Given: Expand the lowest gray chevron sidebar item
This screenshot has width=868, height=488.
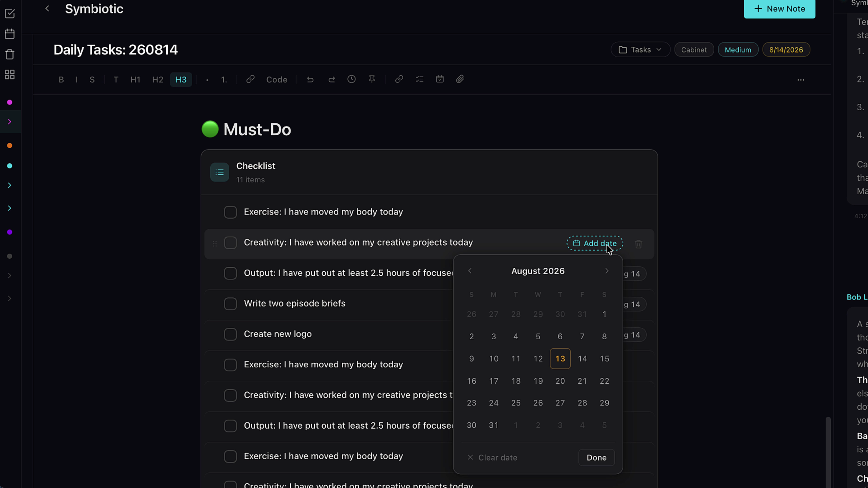Looking at the screenshot, I should (x=10, y=299).
